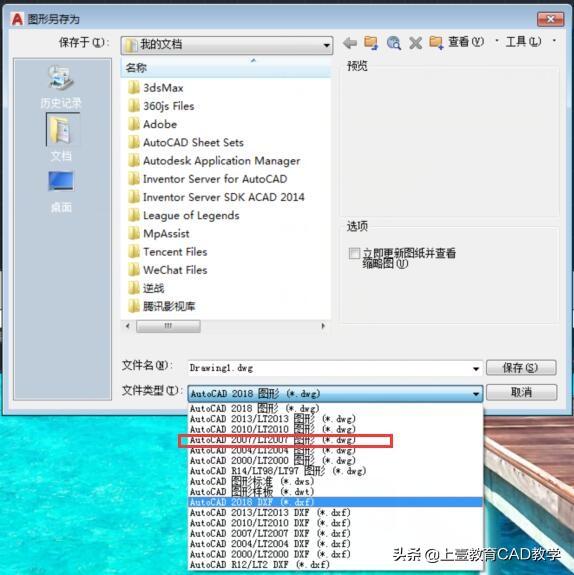Screen dimensions: 574x575
Task: Select the 逆战 folder
Action: [146, 288]
